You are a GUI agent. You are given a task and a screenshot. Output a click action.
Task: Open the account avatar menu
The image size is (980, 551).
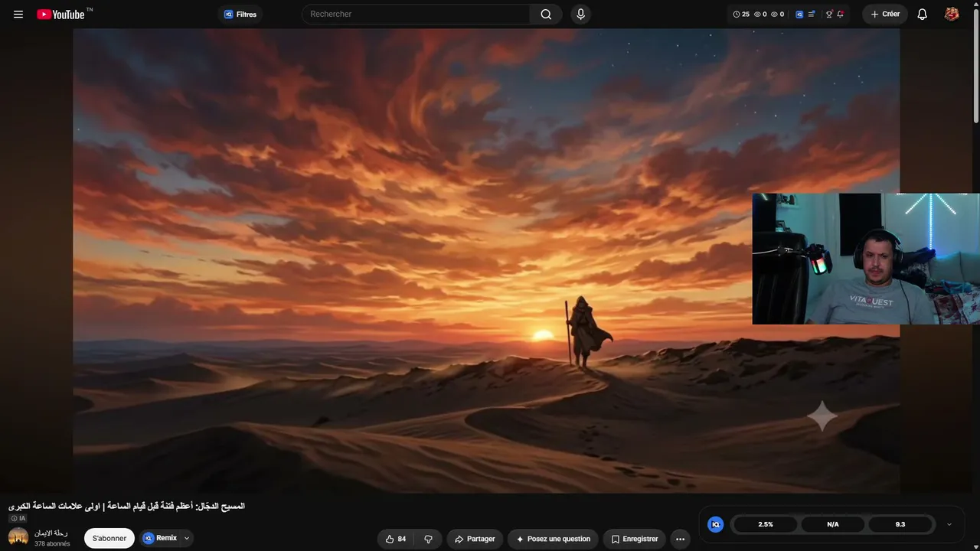tap(952, 15)
